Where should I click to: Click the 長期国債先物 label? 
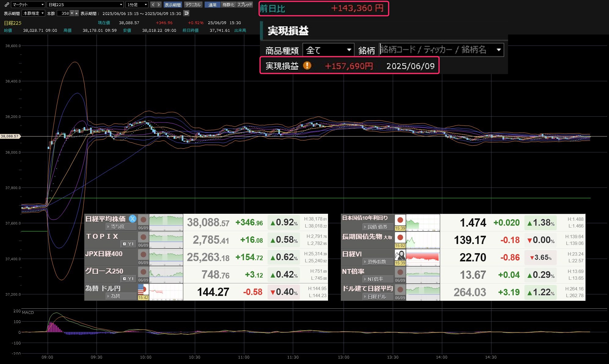click(x=362, y=237)
